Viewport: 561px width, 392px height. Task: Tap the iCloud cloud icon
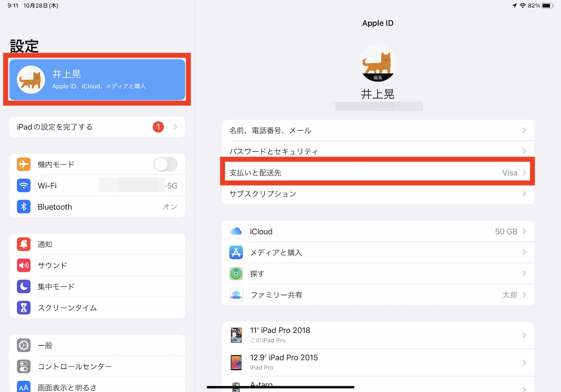tap(236, 232)
